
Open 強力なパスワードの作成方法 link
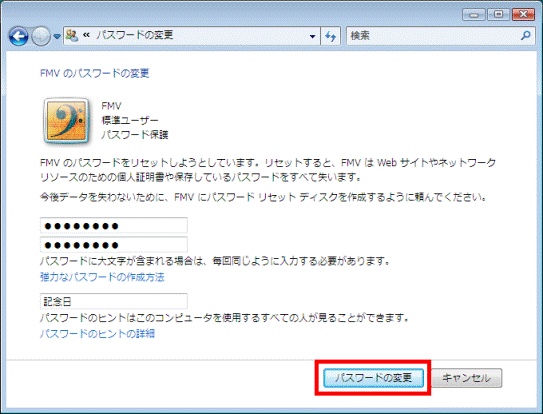[x=102, y=277]
